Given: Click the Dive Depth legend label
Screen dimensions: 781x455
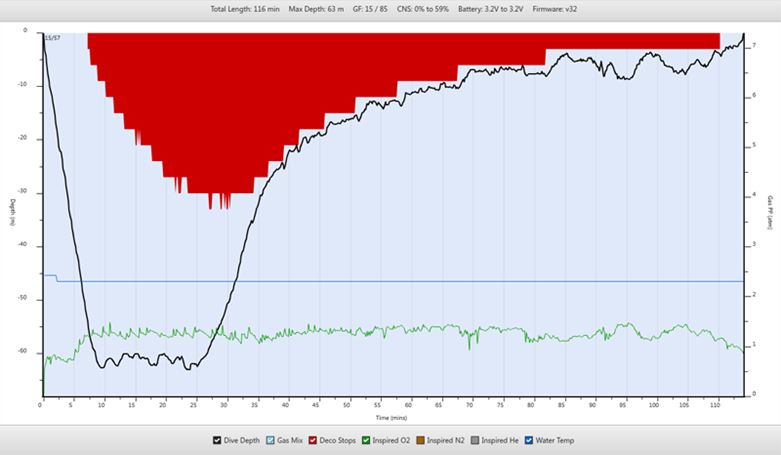Looking at the screenshot, I should [x=243, y=440].
